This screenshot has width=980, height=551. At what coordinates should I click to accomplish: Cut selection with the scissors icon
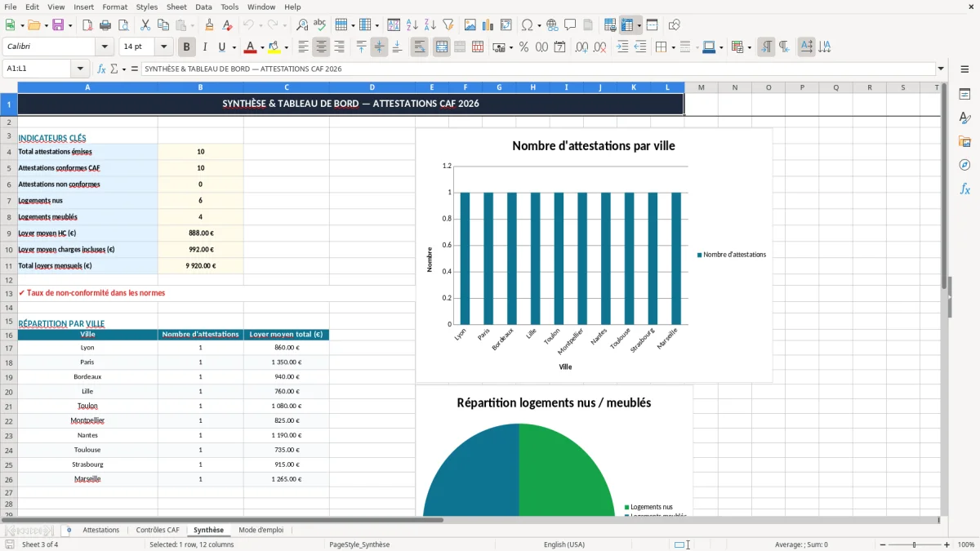[x=145, y=25]
